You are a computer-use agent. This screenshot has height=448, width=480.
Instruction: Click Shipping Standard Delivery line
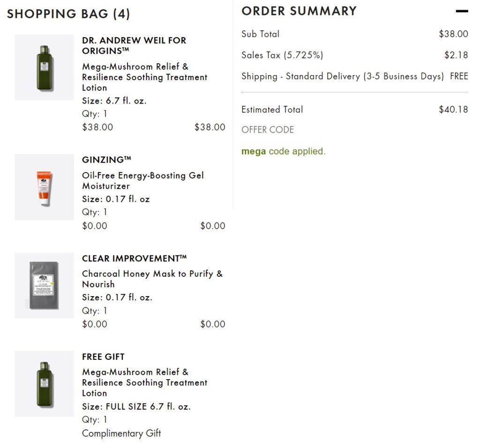click(x=355, y=76)
